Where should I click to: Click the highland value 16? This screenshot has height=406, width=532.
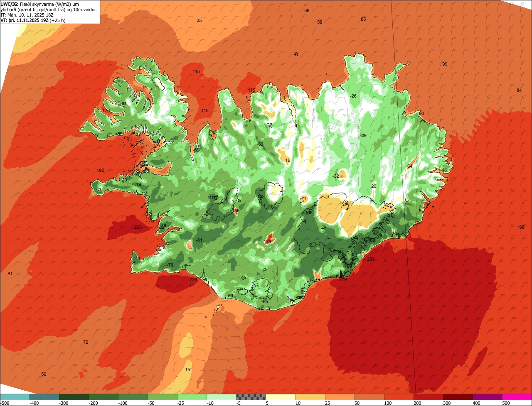[288, 160]
